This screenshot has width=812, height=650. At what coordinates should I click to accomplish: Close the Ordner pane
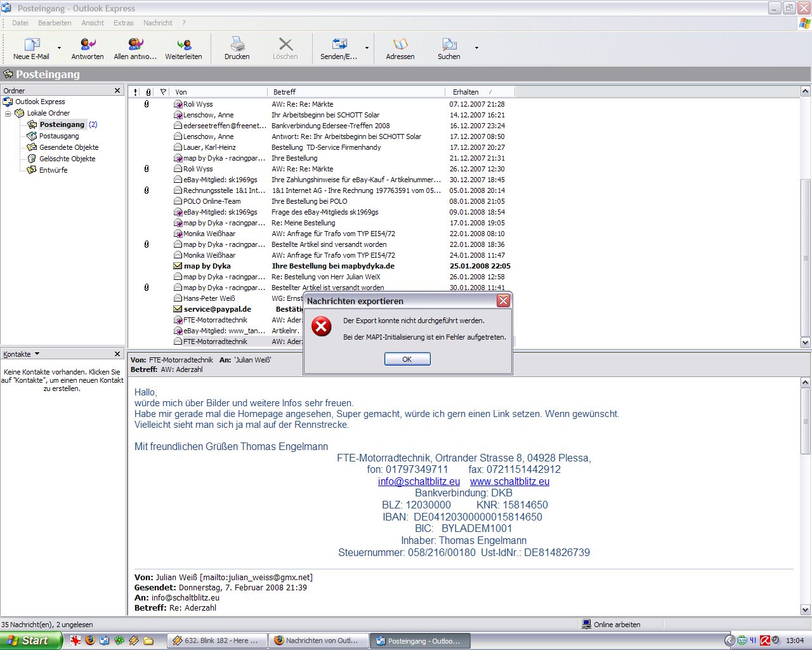[117, 91]
